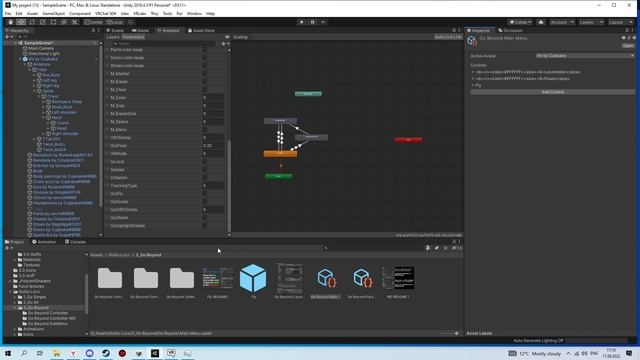Click the Play button
Viewport: 640px width, 360px height.
pos(302,22)
